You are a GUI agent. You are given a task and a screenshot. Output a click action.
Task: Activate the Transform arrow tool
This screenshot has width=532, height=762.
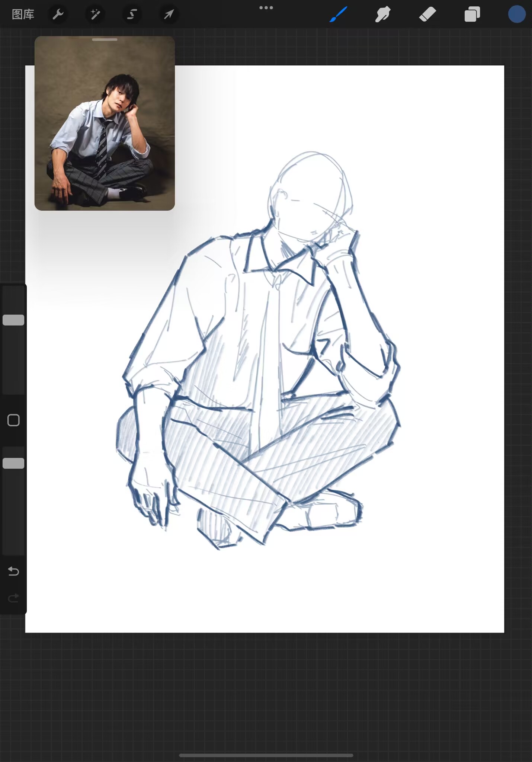pos(169,15)
